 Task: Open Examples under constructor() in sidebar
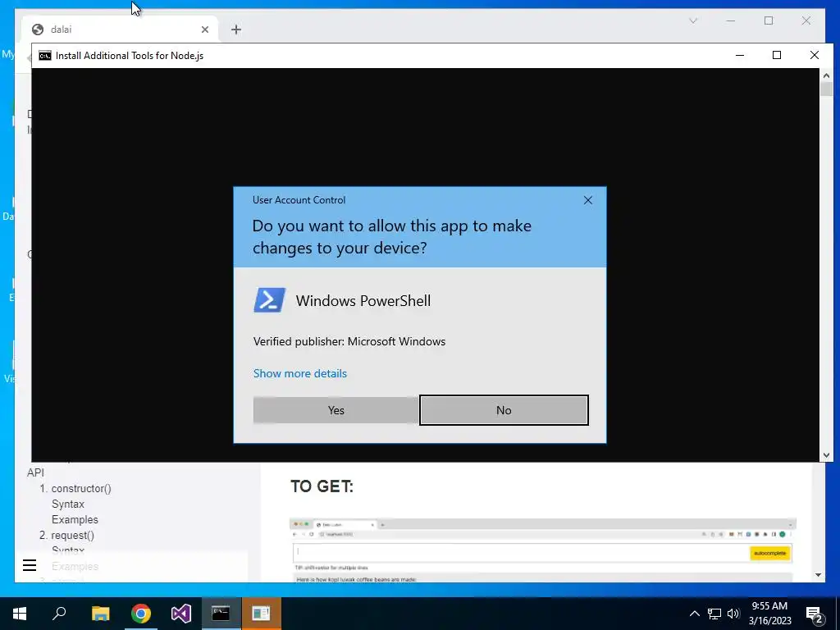(x=75, y=519)
